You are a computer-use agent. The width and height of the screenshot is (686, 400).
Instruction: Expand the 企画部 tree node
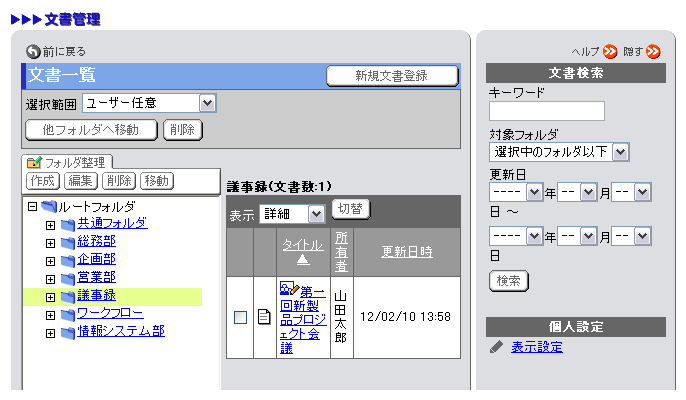click(x=50, y=261)
